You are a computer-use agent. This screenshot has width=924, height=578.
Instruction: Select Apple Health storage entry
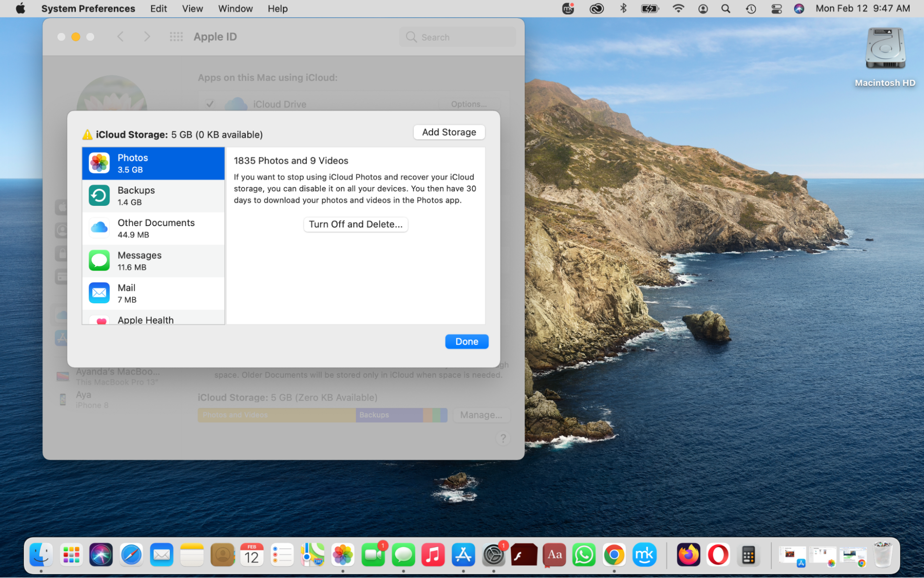153,318
